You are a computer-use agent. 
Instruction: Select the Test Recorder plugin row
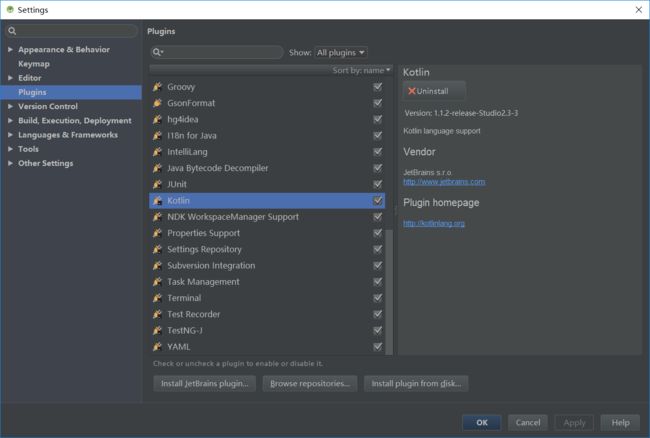coord(267,314)
